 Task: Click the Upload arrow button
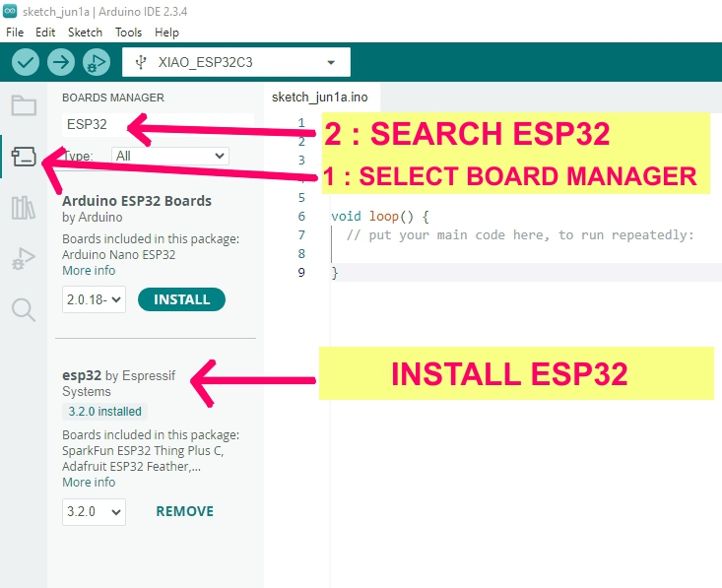(61, 62)
